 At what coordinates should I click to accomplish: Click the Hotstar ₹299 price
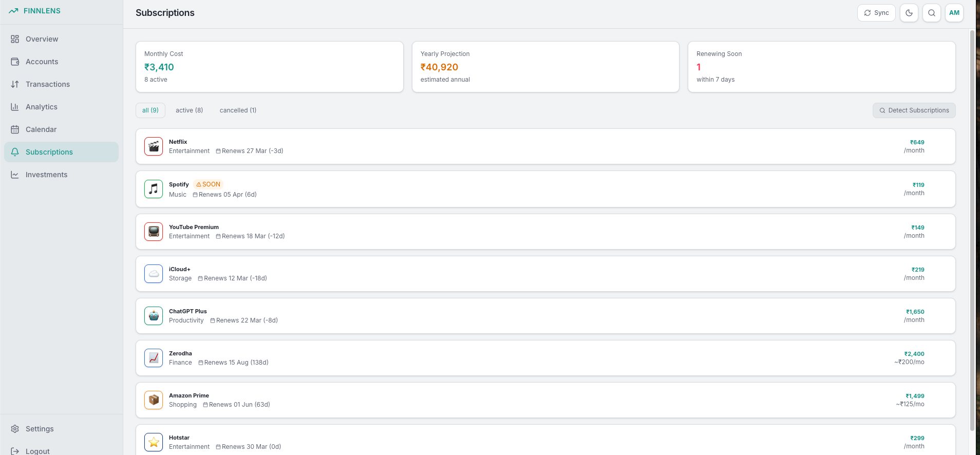pos(917,438)
